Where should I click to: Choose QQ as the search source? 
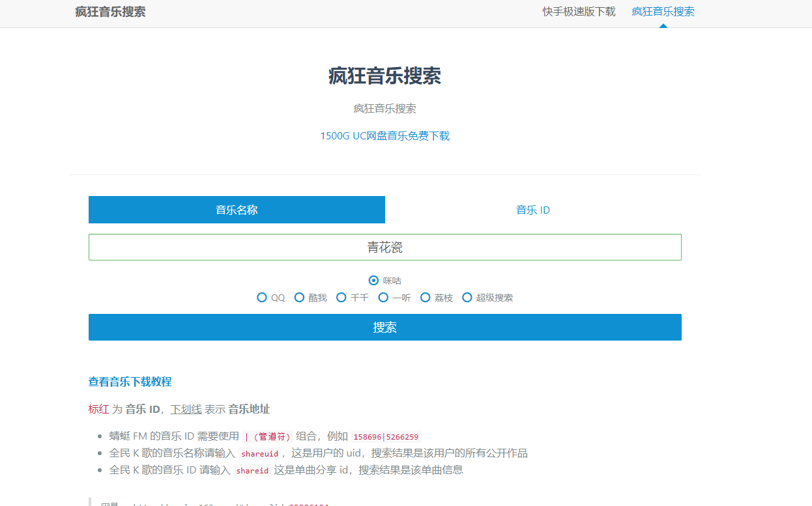[262, 297]
